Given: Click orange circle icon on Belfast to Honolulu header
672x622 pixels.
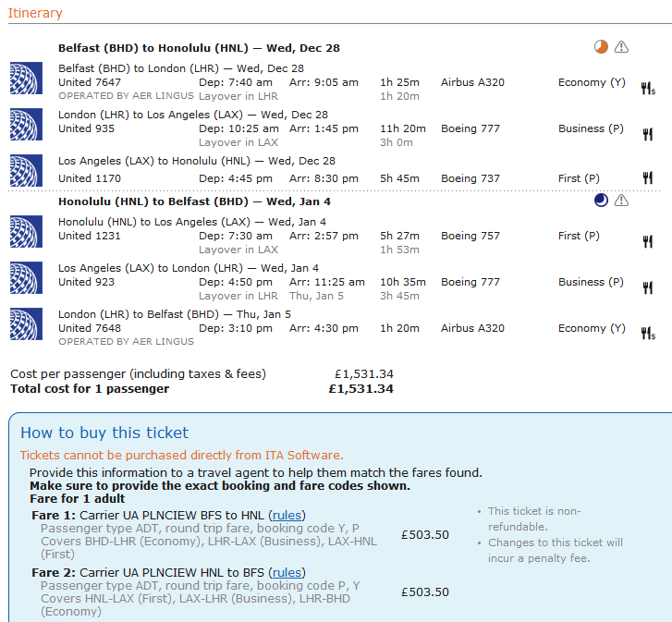Looking at the screenshot, I should [601, 47].
